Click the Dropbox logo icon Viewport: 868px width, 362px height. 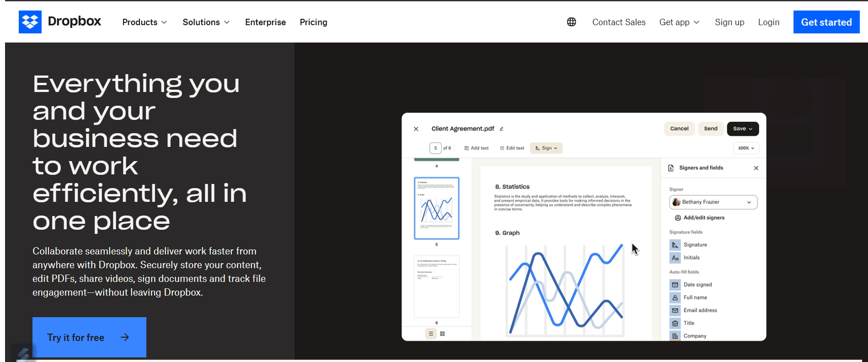(30, 22)
